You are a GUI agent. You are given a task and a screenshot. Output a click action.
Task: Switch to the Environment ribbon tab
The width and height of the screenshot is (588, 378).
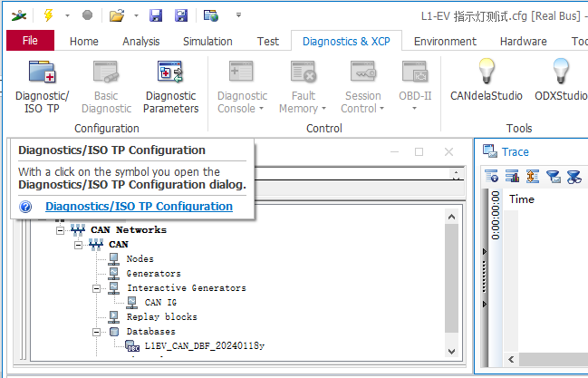(445, 42)
